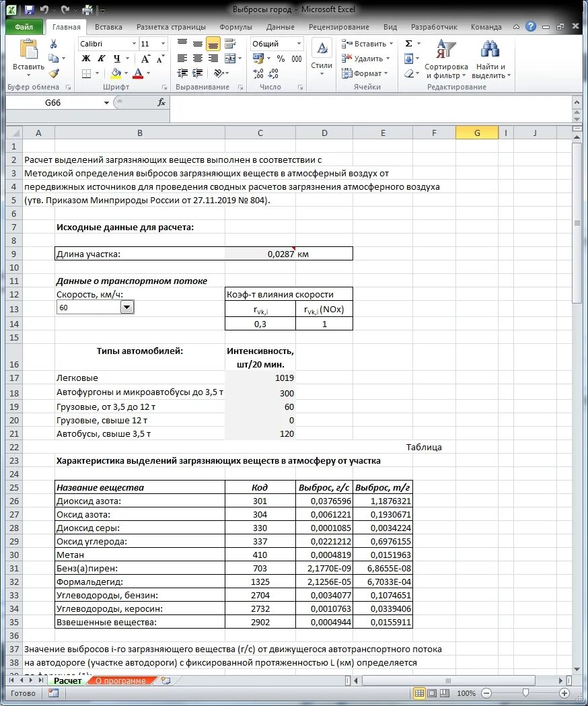Expand the Calibri font name dropdown
The image size is (588, 706).
(134, 44)
